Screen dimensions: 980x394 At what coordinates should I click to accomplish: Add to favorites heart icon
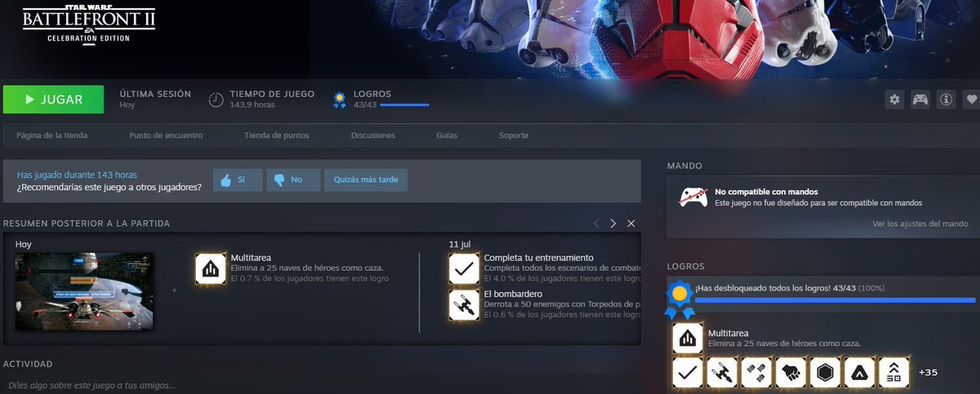pyautogui.click(x=971, y=100)
